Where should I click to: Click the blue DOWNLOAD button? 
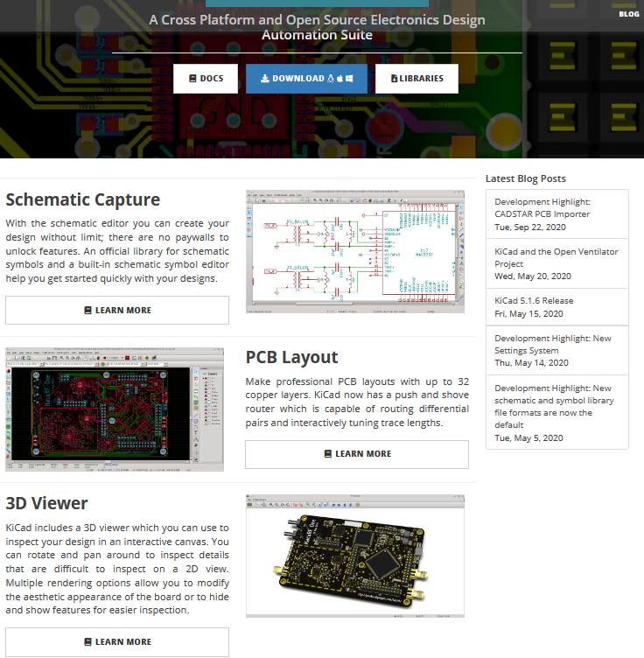[306, 79]
